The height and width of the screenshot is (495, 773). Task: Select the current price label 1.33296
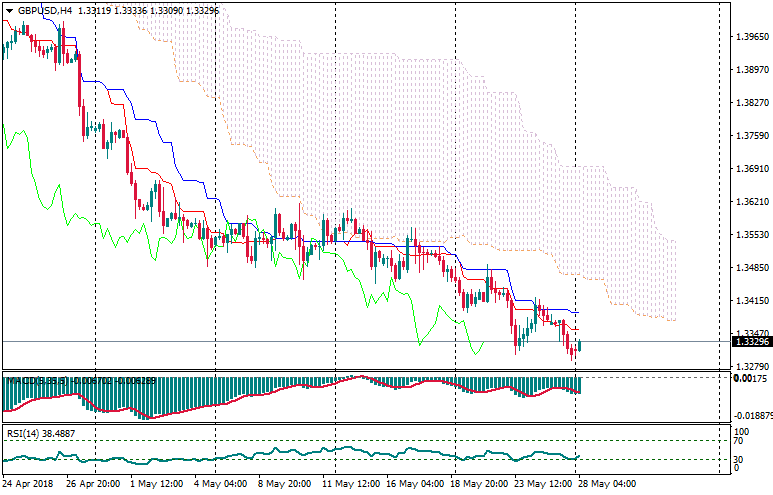pos(751,342)
